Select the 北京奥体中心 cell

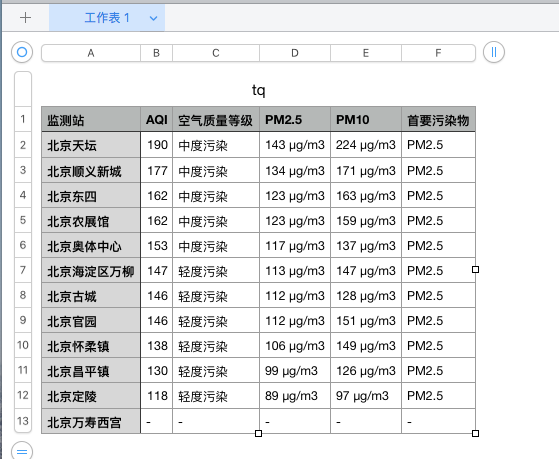91,245
